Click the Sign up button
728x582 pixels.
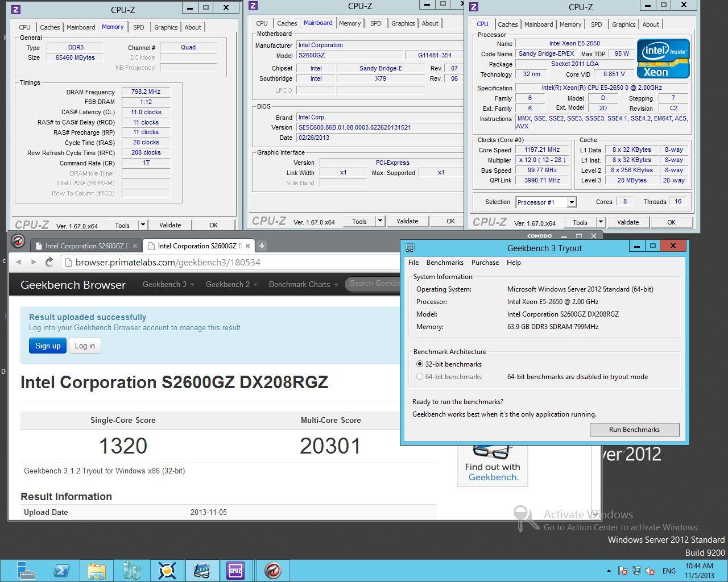tap(48, 346)
